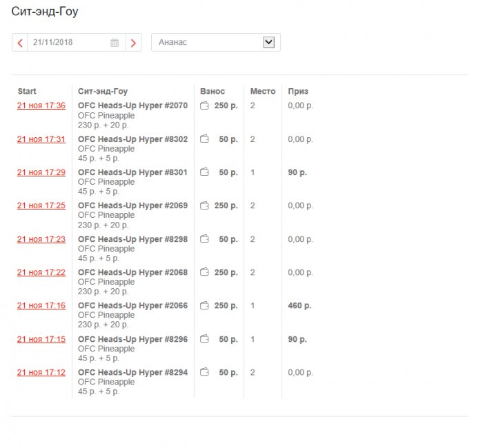This screenshot has width=483, height=448.
Task: Click the Сит-энд-Гоу page heading
Action: tap(45, 12)
